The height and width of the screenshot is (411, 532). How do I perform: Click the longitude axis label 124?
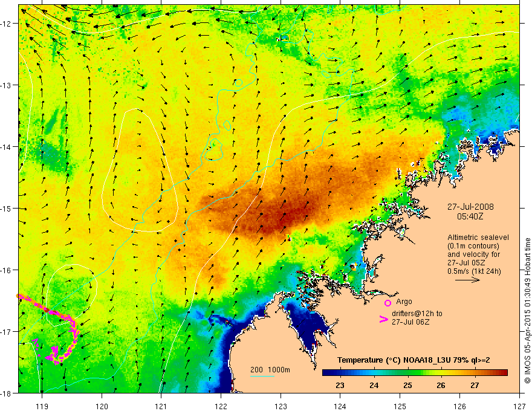pyautogui.click(x=340, y=406)
